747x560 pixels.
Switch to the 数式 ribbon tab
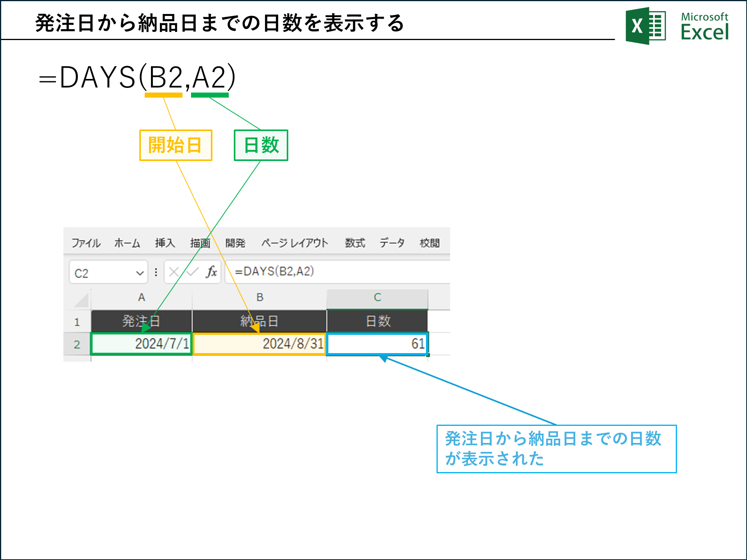pos(354,243)
